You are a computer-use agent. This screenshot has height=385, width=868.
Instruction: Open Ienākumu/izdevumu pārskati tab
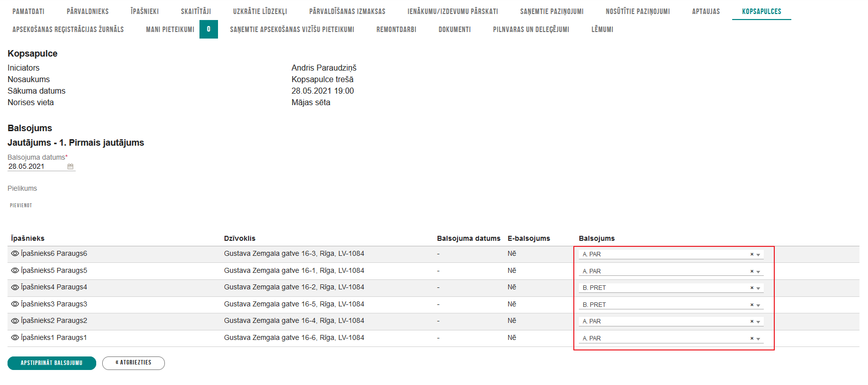[x=453, y=11]
